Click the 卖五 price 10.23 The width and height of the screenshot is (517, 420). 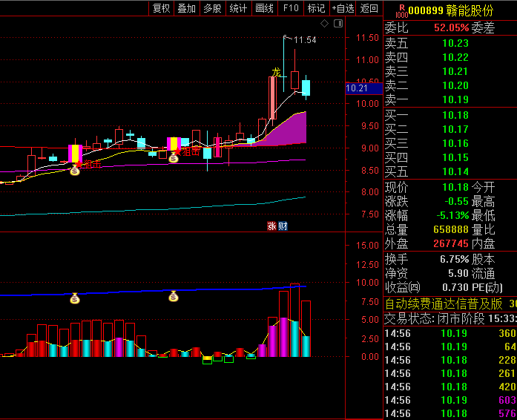pyautogui.click(x=455, y=43)
